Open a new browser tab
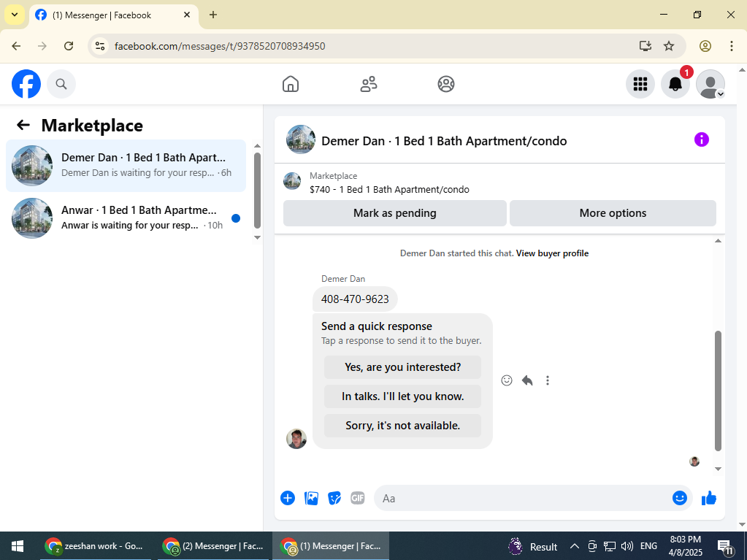The width and height of the screenshot is (747, 560). (x=213, y=15)
